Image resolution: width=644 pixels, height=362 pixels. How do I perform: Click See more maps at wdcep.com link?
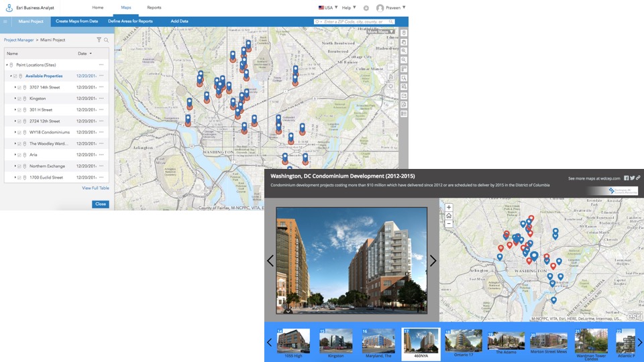pyautogui.click(x=594, y=178)
